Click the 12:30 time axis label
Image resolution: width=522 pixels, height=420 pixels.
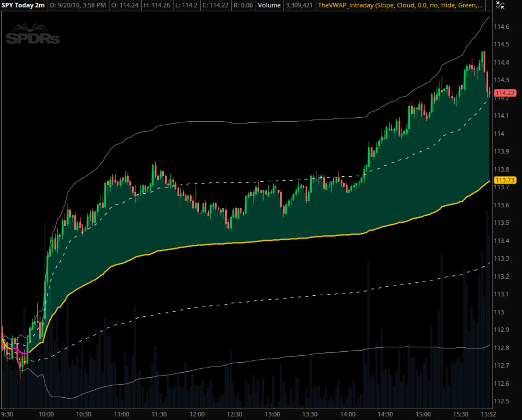point(234,414)
